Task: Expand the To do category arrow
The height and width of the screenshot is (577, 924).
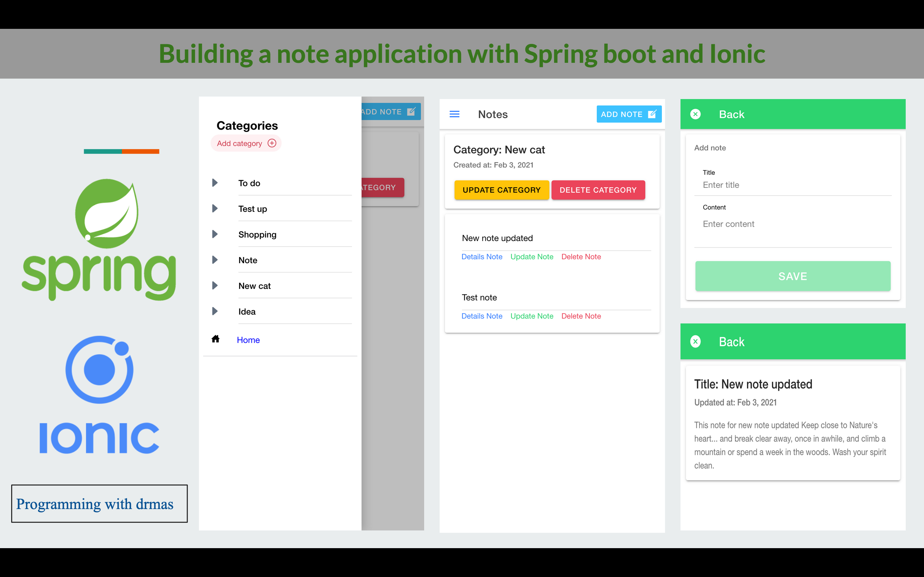Action: (x=215, y=183)
